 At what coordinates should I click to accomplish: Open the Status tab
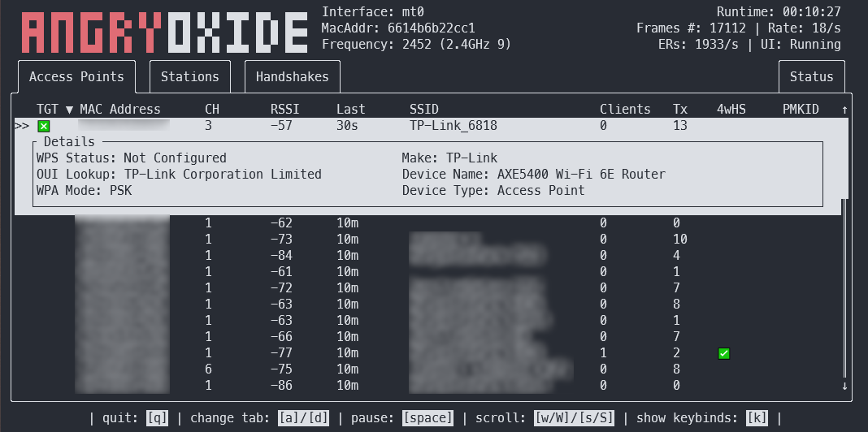812,77
